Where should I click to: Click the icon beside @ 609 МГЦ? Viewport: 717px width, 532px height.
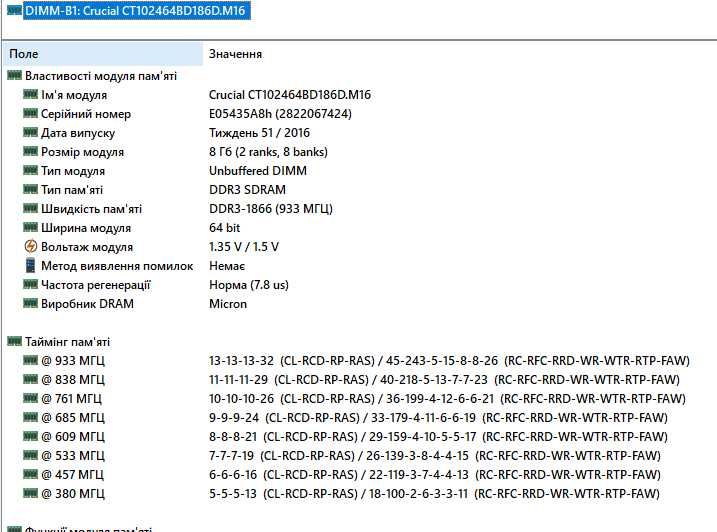30,436
